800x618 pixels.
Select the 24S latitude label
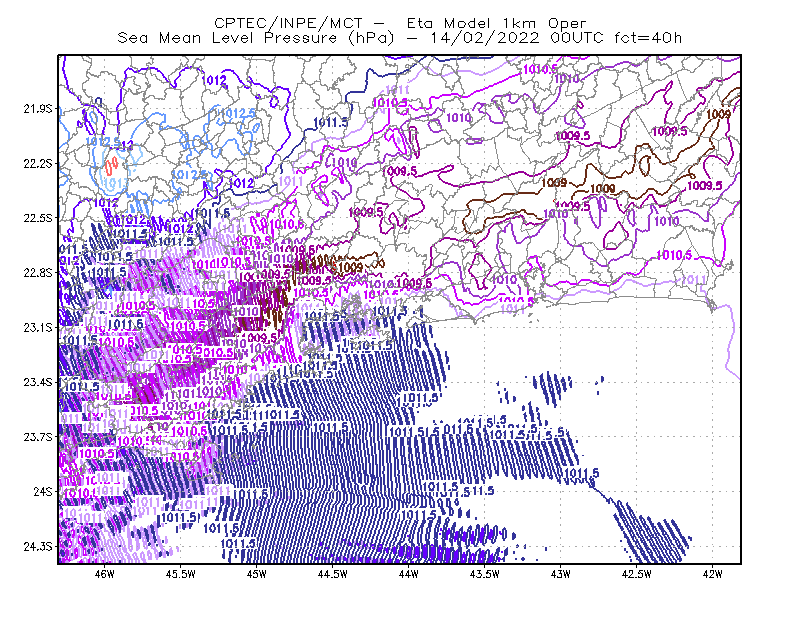click(43, 491)
